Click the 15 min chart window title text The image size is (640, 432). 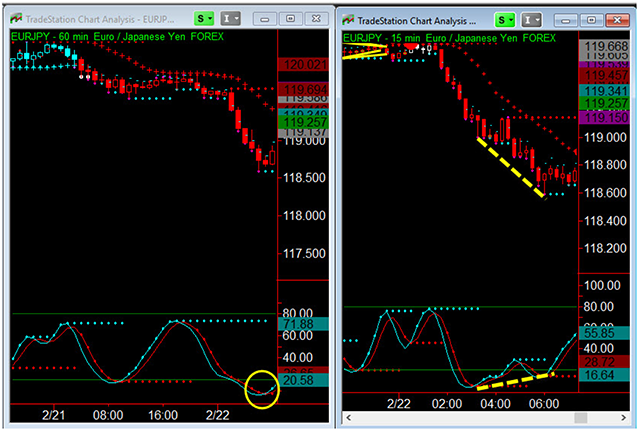click(417, 20)
